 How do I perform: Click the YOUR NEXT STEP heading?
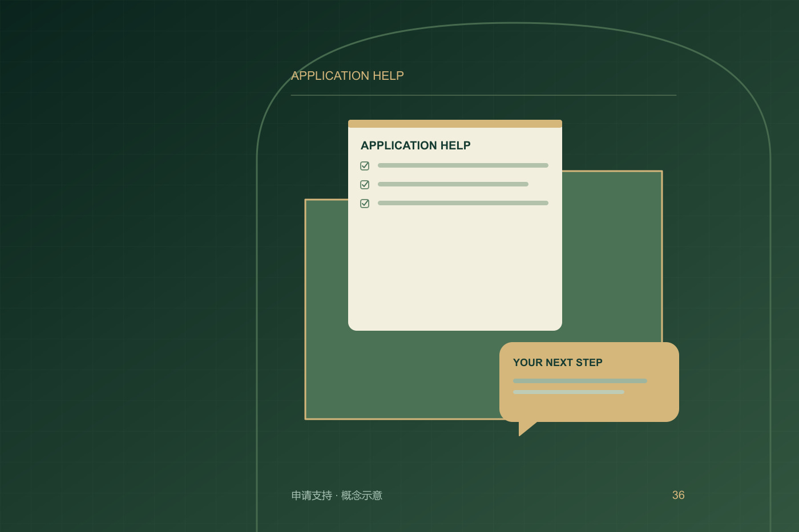click(558, 363)
